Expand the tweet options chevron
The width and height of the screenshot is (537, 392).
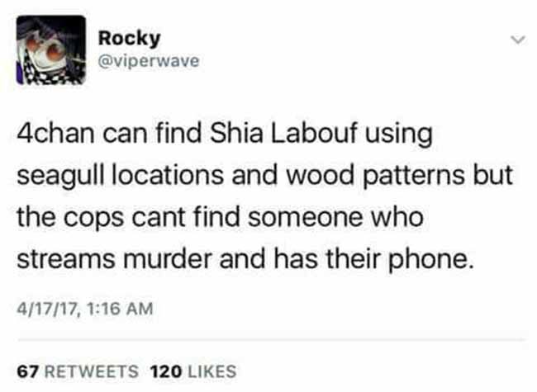tap(518, 40)
